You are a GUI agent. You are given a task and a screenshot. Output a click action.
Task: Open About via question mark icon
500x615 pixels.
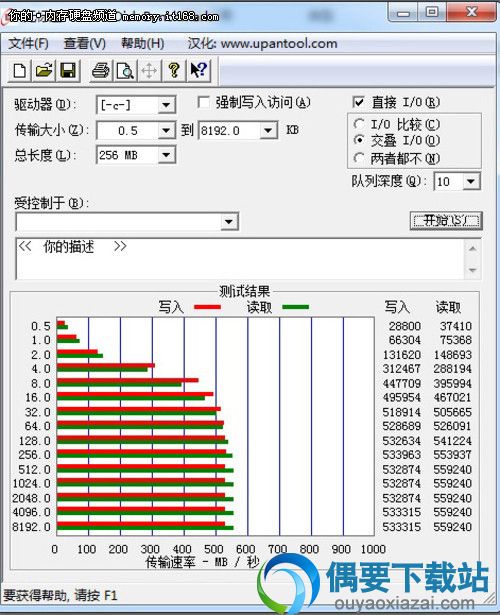point(174,71)
